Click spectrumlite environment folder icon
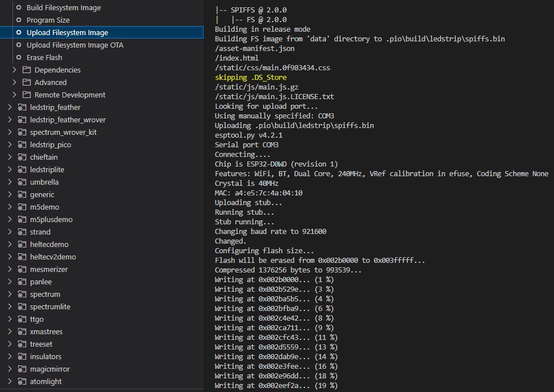Image resolution: width=554 pixels, height=392 pixels. (x=22, y=306)
